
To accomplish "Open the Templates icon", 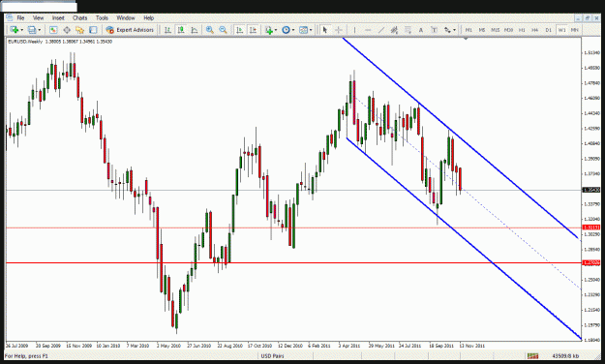I will pyautogui.click(x=303, y=30).
